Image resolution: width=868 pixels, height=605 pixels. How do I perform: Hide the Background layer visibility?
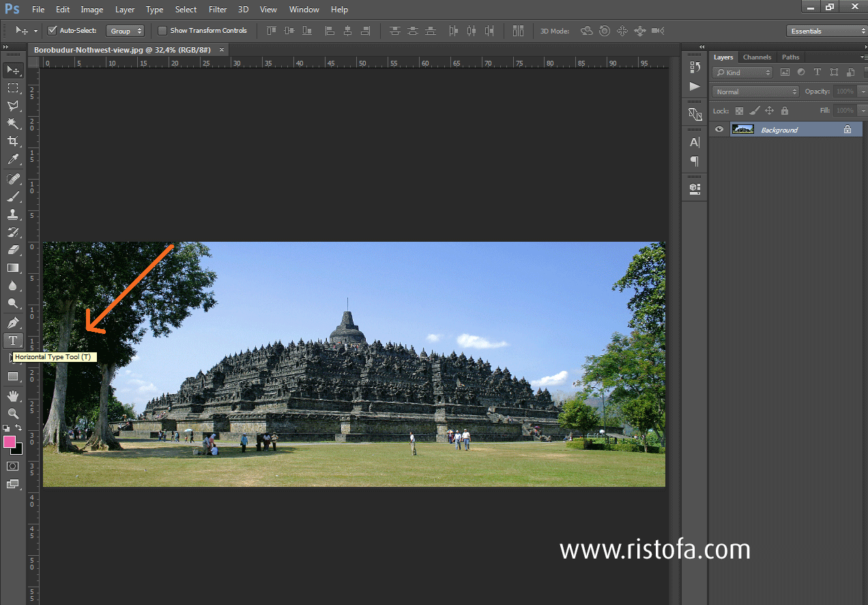pyautogui.click(x=719, y=128)
